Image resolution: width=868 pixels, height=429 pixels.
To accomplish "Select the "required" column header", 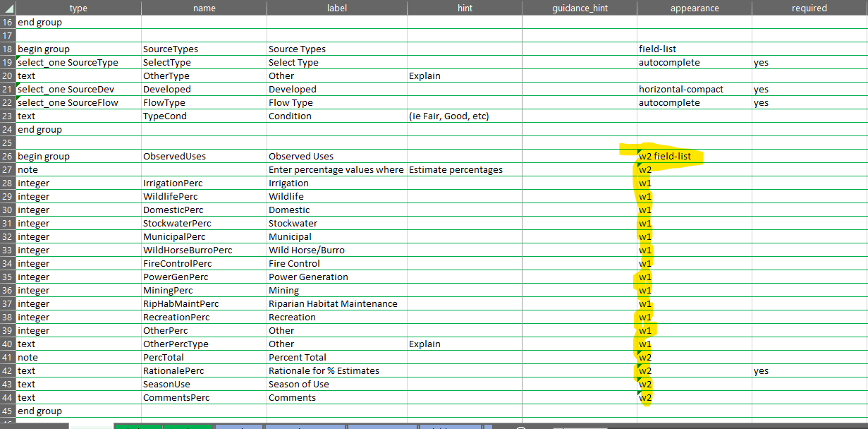I will [809, 8].
